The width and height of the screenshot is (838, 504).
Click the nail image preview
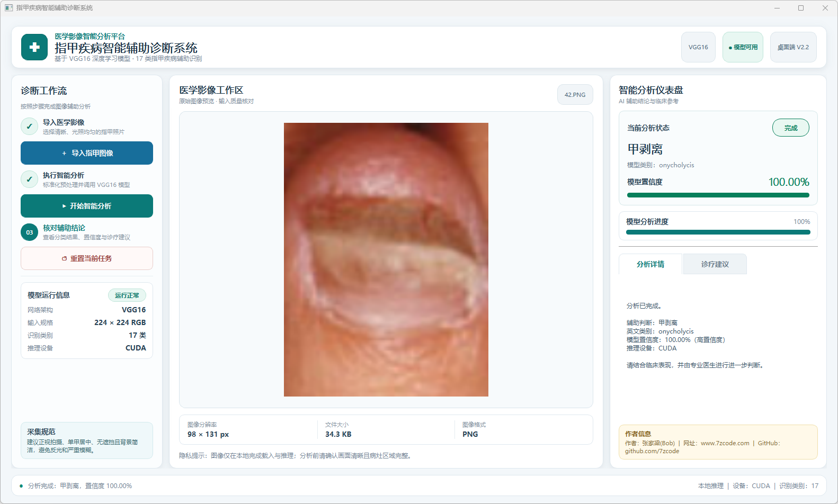(386, 259)
